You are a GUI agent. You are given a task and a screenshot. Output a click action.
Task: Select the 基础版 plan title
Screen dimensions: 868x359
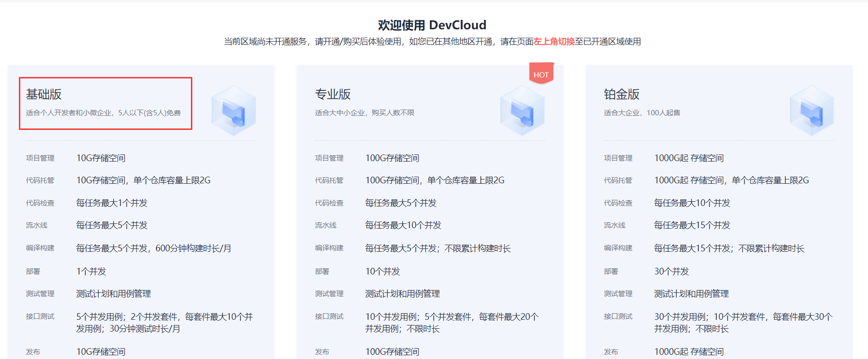click(x=44, y=94)
